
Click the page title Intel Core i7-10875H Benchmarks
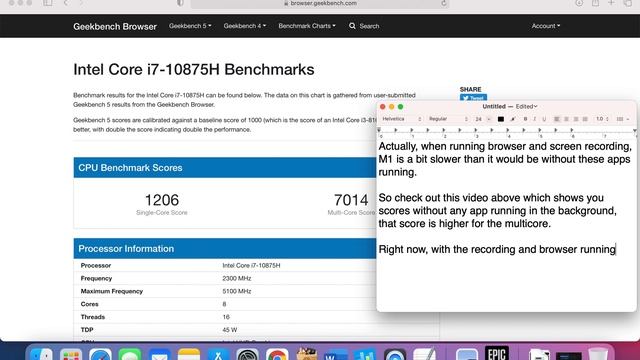(194, 69)
